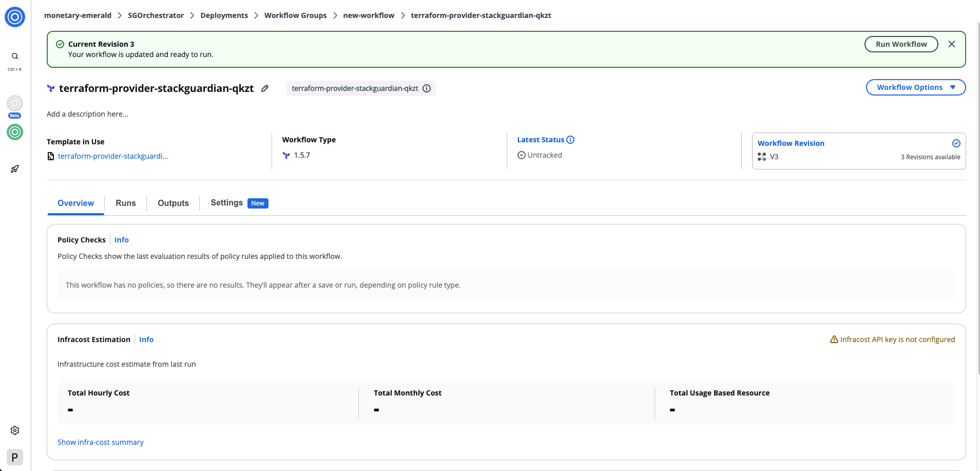Open search with the magnifier icon
This screenshot has height=471, width=980.
pos(15,56)
